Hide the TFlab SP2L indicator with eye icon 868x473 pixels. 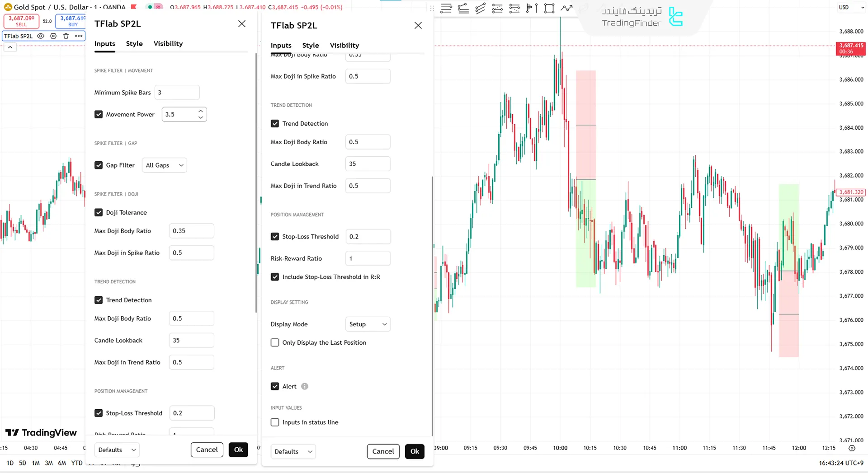pyautogui.click(x=41, y=36)
